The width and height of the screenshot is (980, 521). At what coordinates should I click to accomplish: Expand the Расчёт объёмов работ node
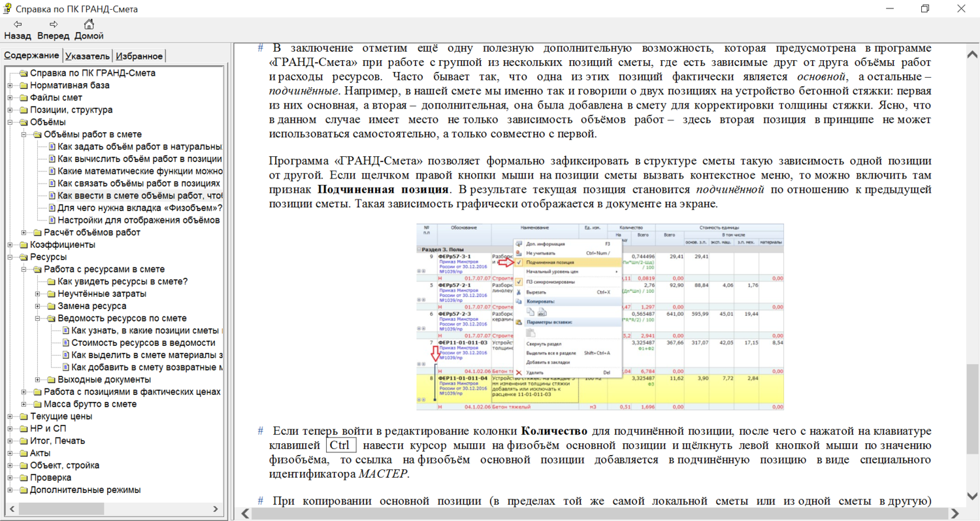pyautogui.click(x=24, y=233)
